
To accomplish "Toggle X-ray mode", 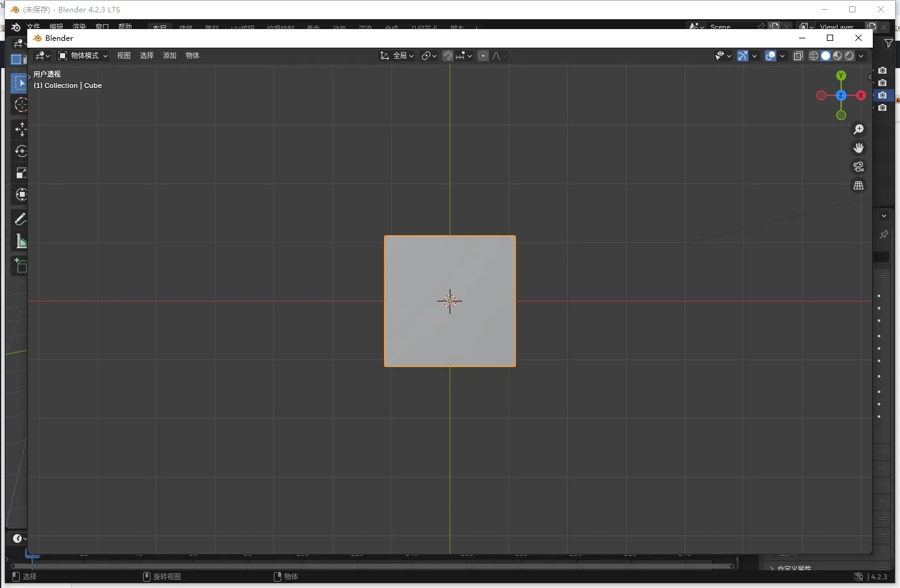I will (798, 56).
